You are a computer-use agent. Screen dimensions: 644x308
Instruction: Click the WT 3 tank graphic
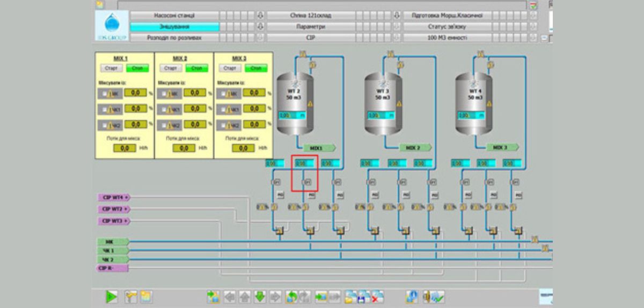tap(383, 104)
